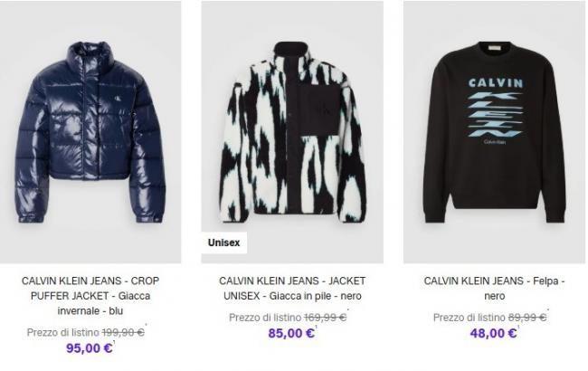Click the crossed-out 89,99 € list price

click(527, 318)
